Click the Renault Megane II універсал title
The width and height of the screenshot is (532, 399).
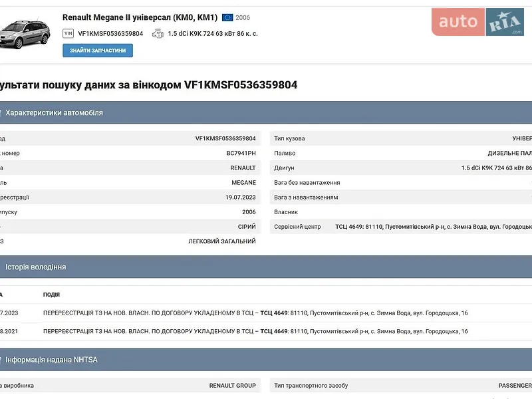click(x=140, y=17)
